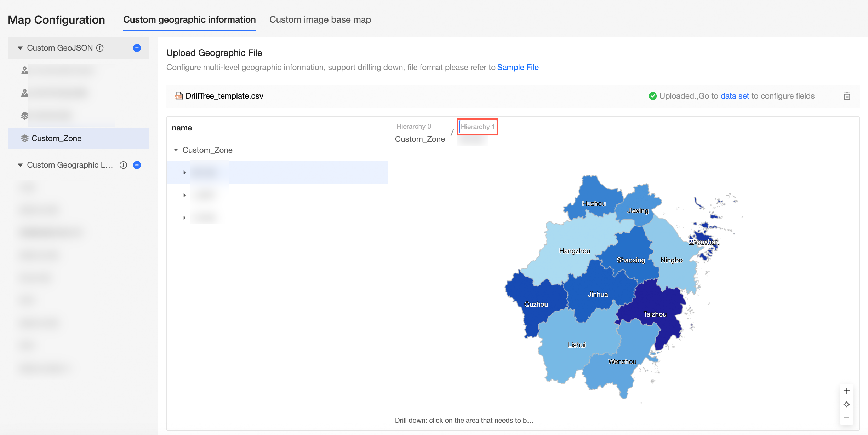This screenshot has width=868, height=435.
Task: Delete uploaded DrillTree_template.csv with trash icon
Action: [x=847, y=96]
